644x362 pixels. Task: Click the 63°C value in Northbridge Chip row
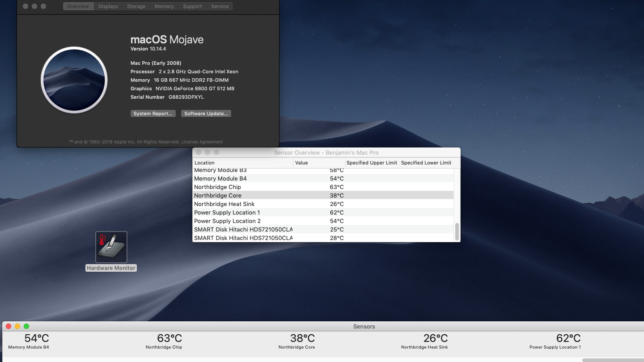coord(337,187)
